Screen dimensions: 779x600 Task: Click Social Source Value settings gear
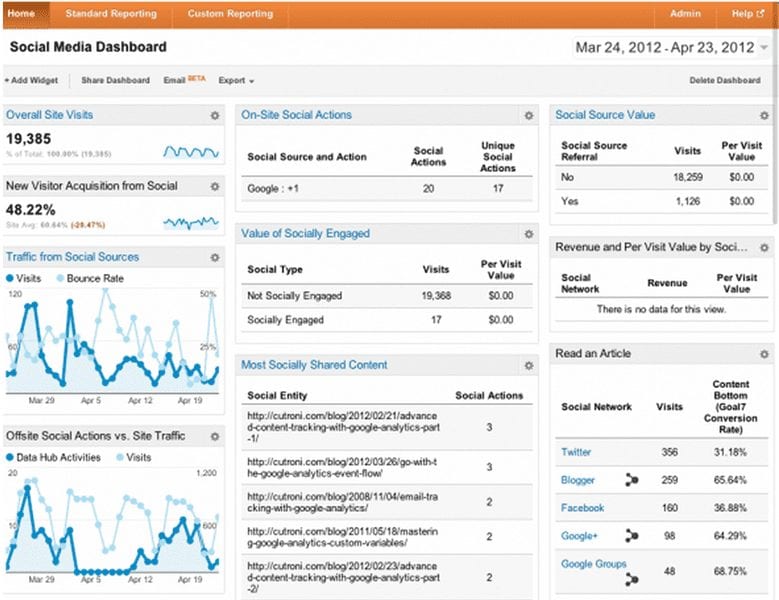click(x=764, y=115)
